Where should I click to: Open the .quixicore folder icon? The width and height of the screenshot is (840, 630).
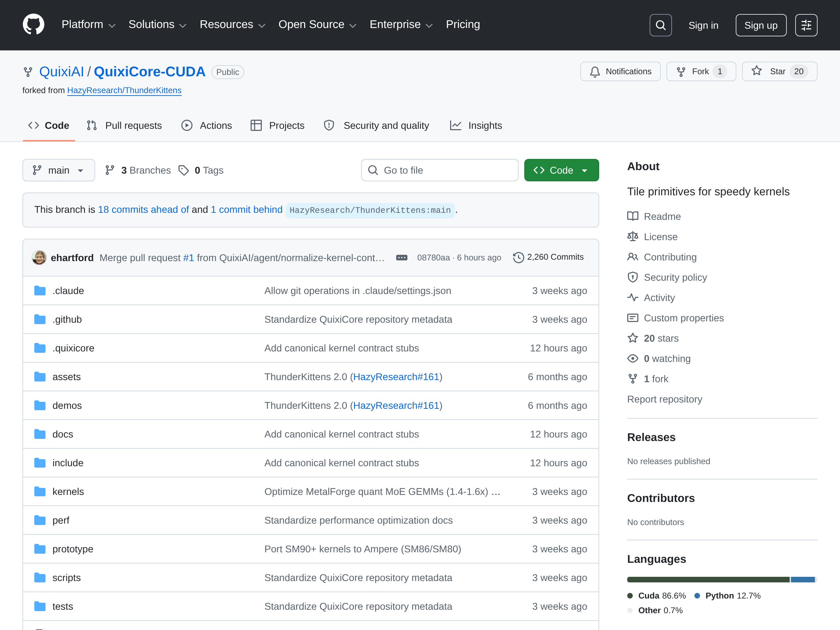[40, 348]
